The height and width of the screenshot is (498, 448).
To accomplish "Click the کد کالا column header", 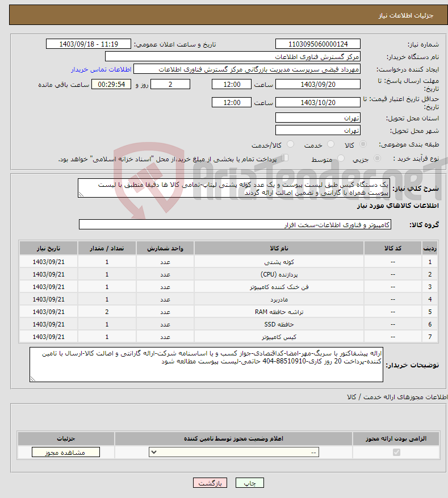I will (393, 248).
